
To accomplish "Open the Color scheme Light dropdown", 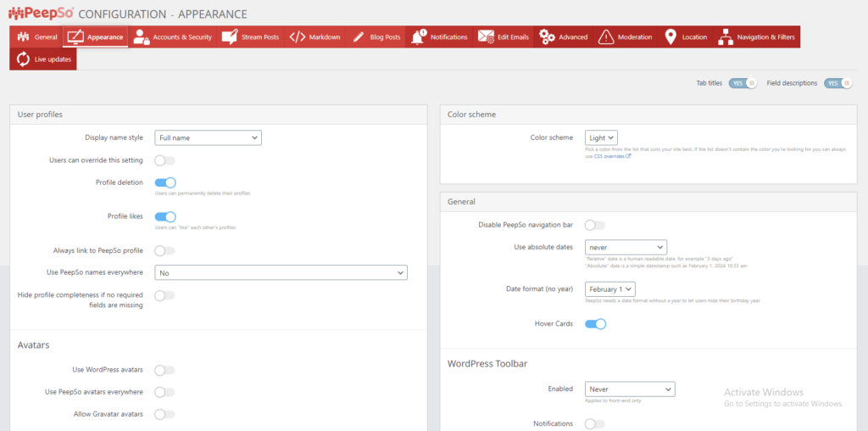I will (601, 138).
